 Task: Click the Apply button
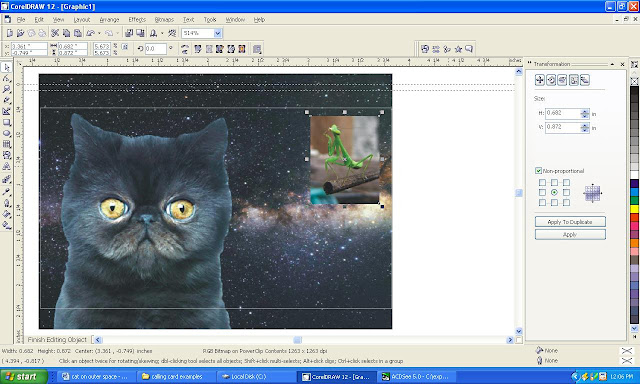click(x=570, y=234)
